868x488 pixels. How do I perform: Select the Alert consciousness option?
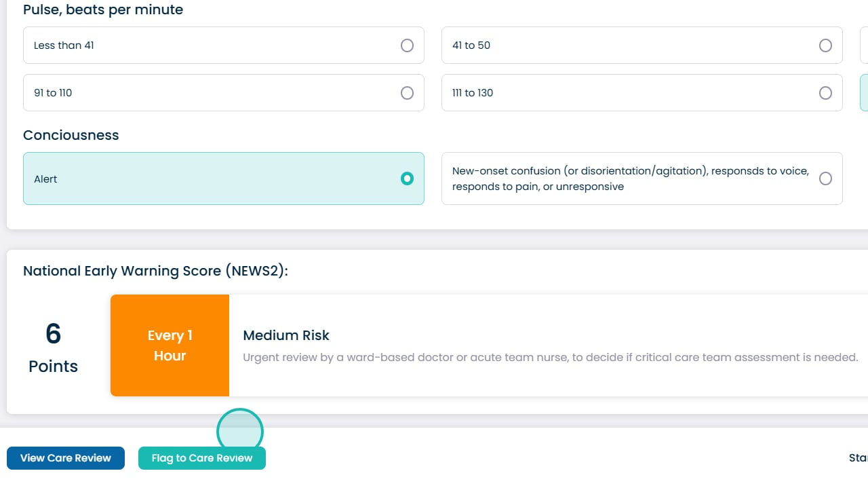[x=223, y=179]
